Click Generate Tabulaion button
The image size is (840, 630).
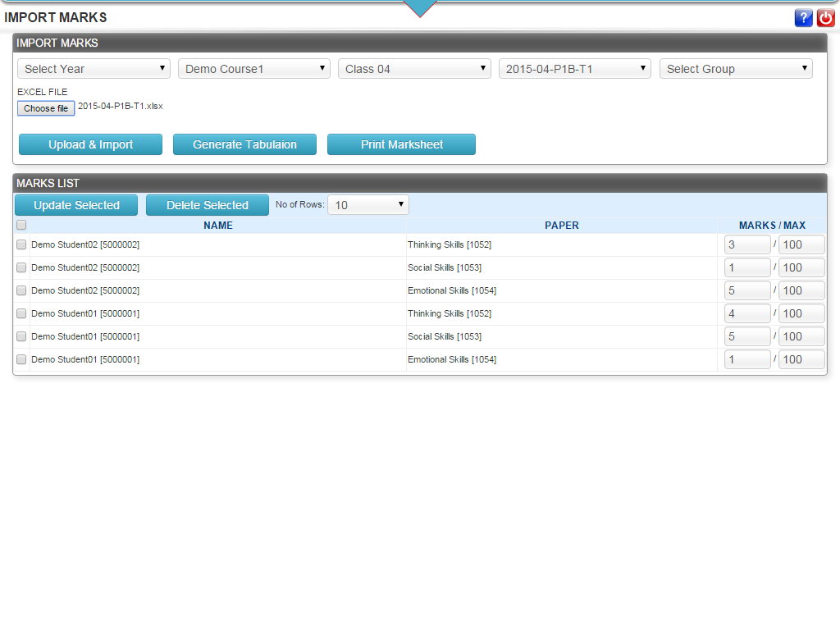coord(244,144)
